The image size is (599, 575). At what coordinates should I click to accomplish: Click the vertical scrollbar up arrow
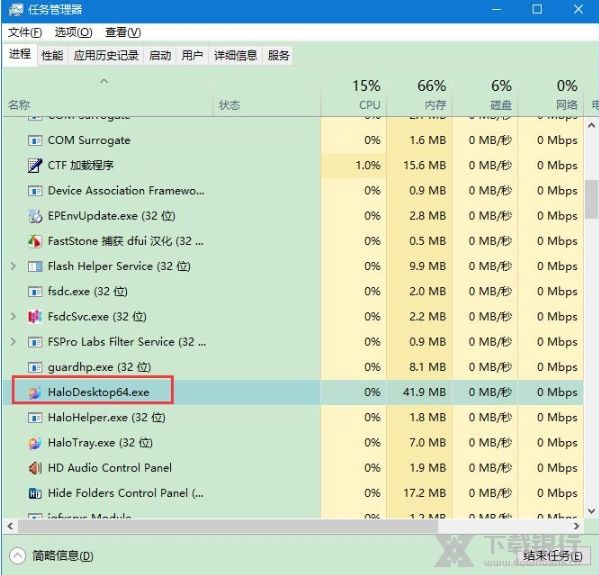click(591, 125)
